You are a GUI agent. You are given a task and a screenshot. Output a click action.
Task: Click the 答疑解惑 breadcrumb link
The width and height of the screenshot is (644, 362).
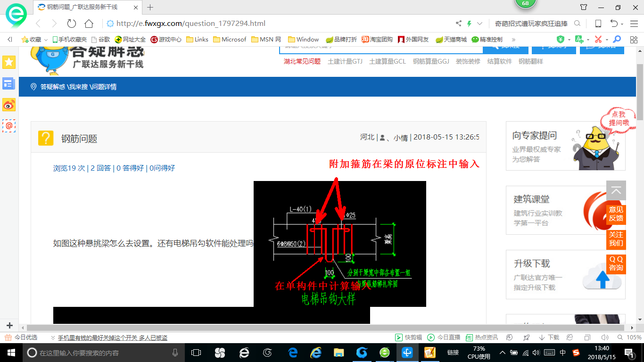point(52,87)
